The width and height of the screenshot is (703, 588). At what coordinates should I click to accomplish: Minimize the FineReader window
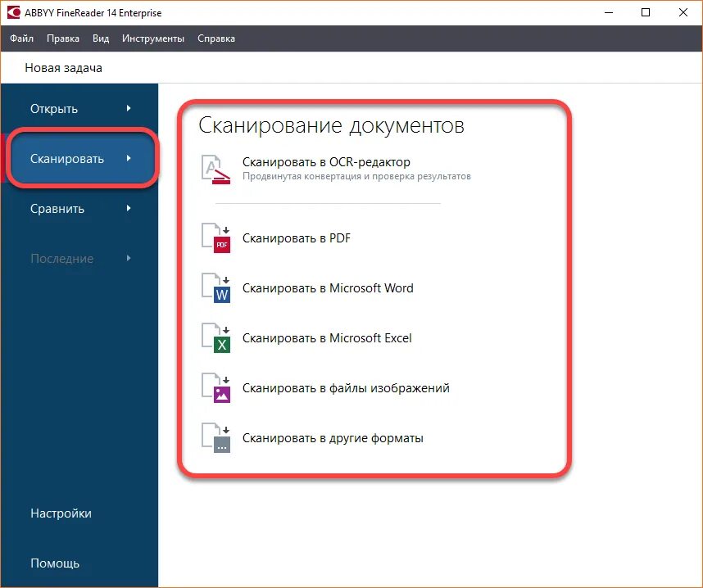609,12
